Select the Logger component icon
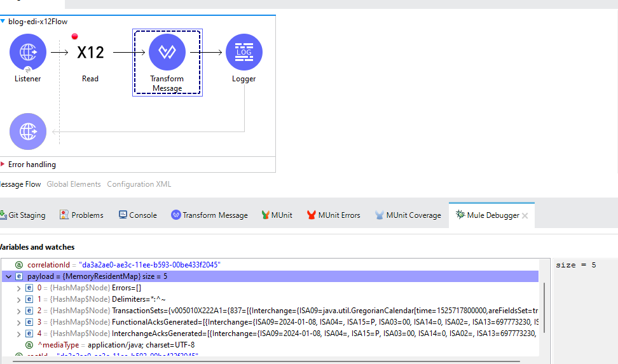 coord(244,53)
